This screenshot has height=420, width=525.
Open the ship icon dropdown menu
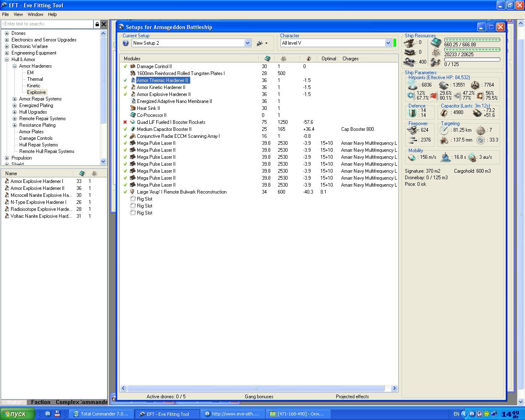[x=262, y=43]
